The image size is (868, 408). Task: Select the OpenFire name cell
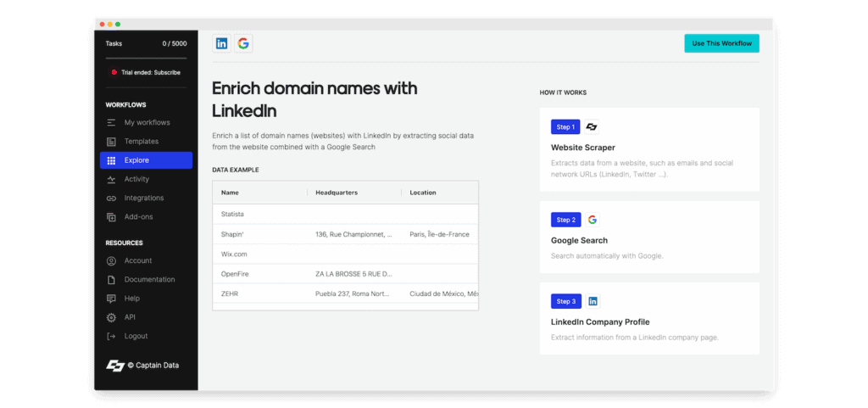(x=260, y=274)
